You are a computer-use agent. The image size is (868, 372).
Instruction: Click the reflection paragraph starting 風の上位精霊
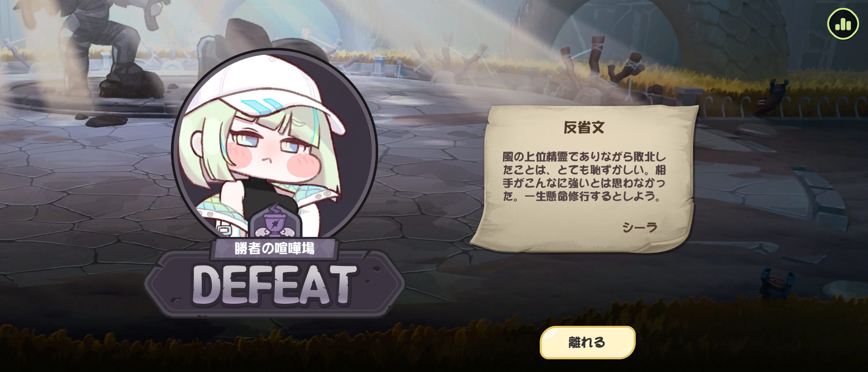[x=584, y=176]
